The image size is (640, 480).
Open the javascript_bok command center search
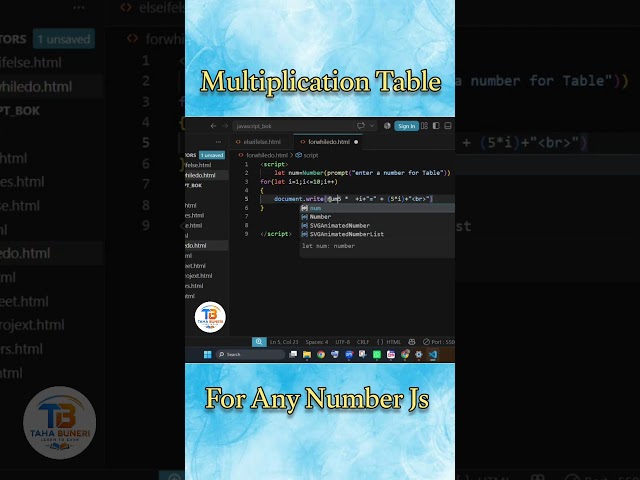[292, 126]
